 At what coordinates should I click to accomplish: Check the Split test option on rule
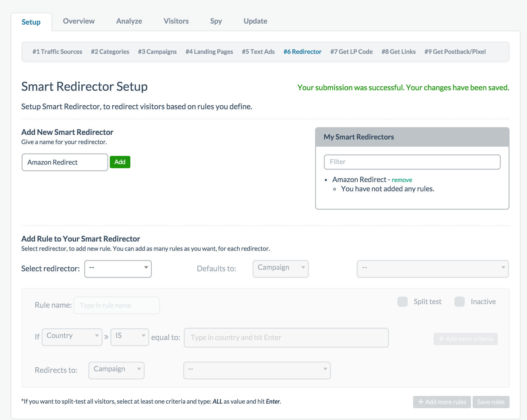coord(403,301)
